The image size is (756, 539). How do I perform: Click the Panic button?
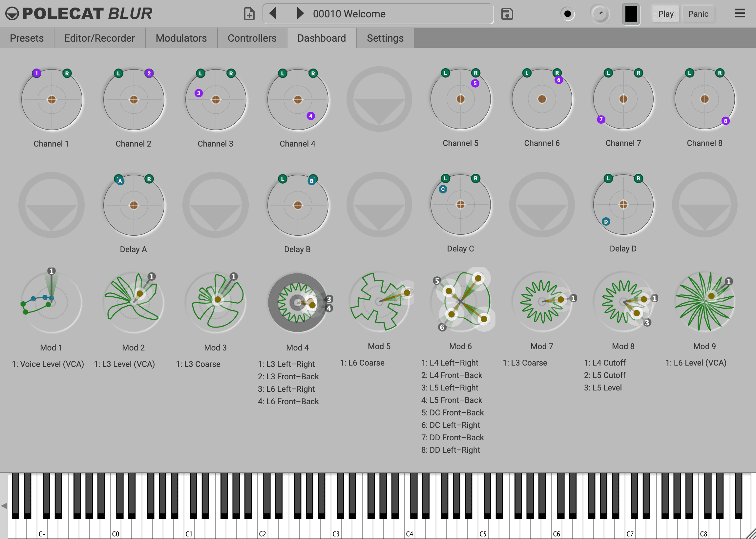coord(698,14)
